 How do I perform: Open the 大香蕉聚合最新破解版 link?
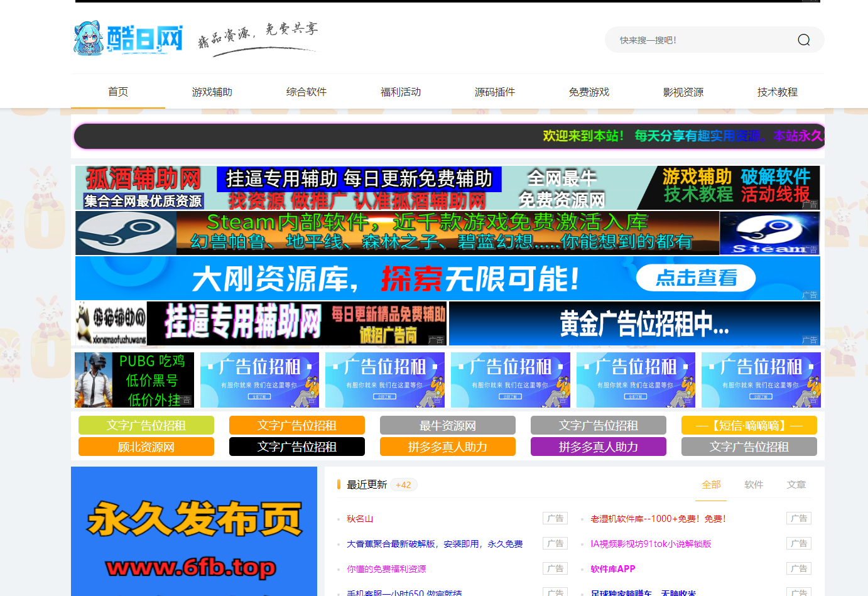(435, 544)
